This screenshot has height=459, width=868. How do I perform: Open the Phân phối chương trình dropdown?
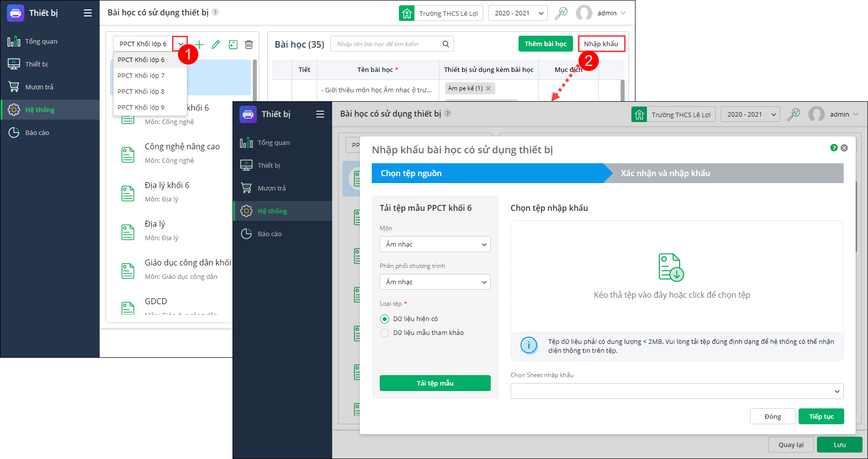tap(435, 282)
